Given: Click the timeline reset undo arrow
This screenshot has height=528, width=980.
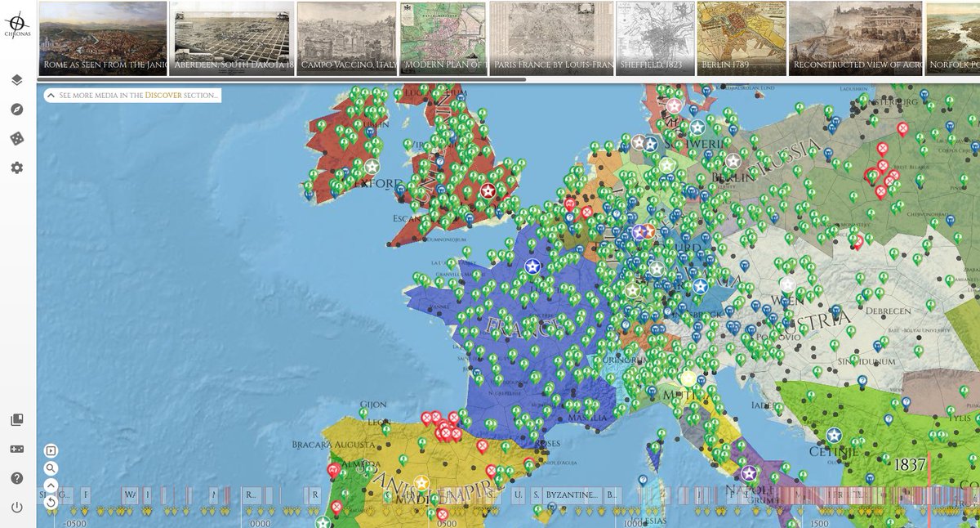Looking at the screenshot, I should tap(51, 501).
